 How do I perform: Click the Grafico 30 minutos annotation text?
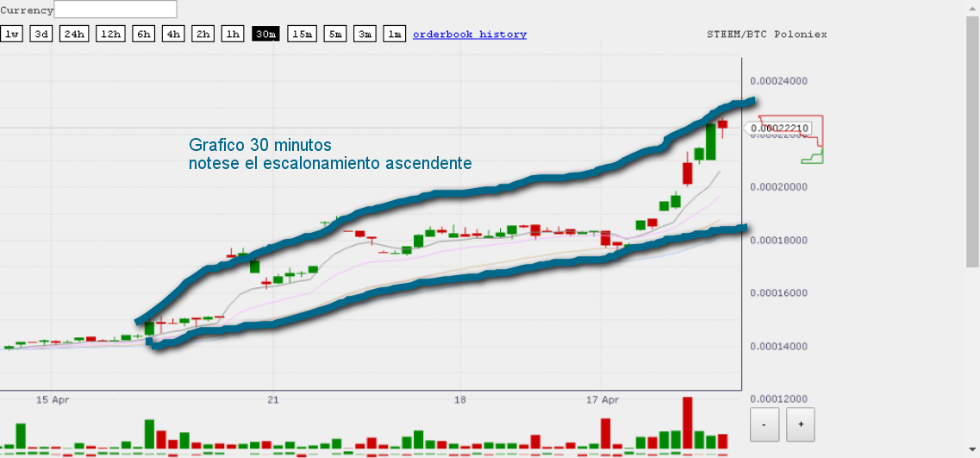[x=260, y=145]
